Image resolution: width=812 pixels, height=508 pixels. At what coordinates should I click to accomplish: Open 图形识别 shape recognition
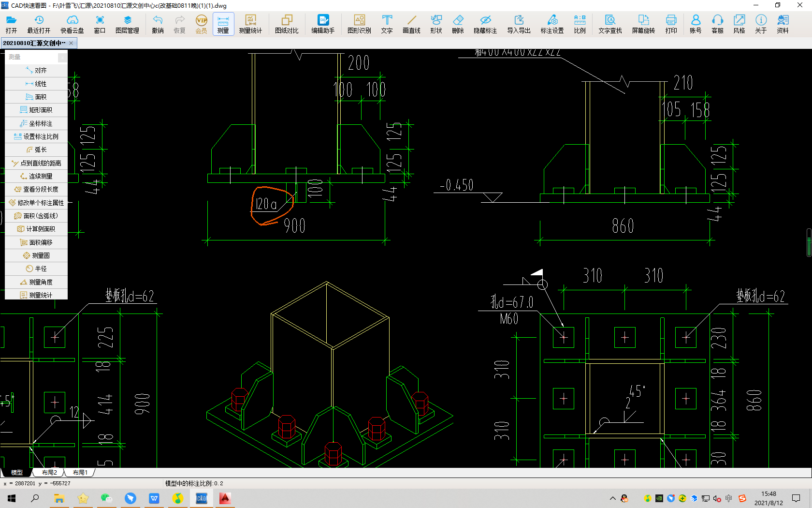pos(359,24)
